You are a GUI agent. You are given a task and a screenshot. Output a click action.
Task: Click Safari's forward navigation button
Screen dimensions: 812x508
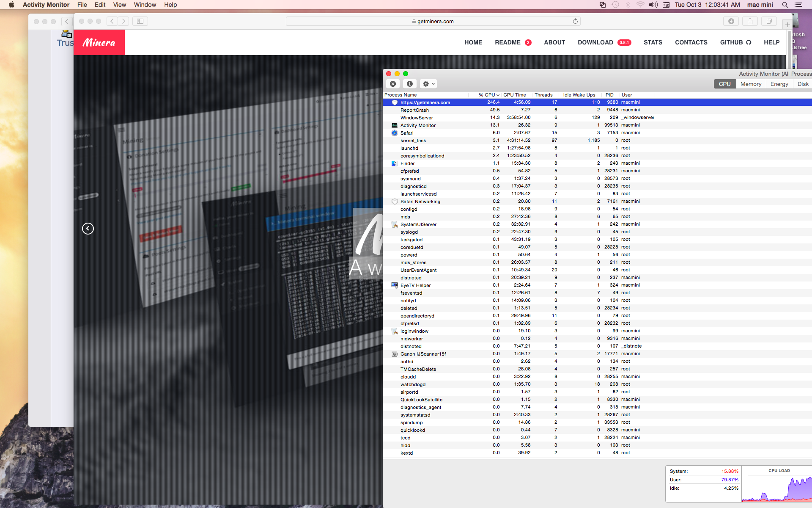pos(123,21)
